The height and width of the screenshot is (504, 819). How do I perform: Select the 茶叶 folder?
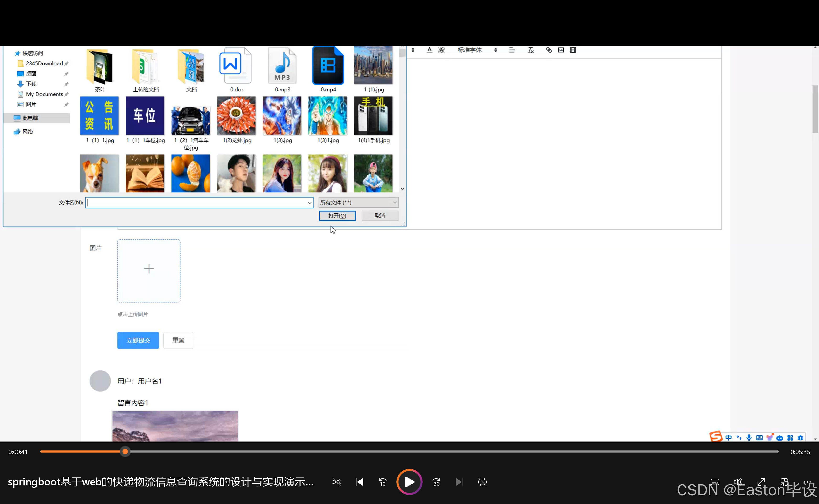100,70
